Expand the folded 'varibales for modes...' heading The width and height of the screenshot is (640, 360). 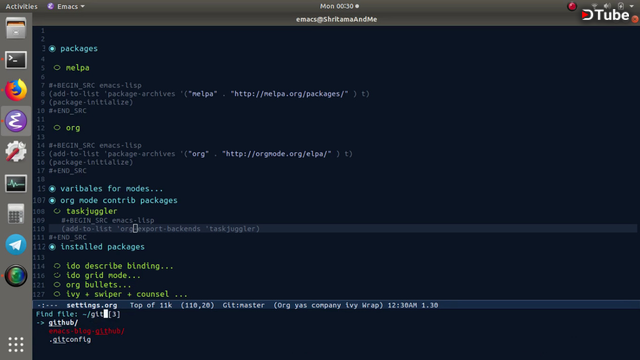(111, 189)
